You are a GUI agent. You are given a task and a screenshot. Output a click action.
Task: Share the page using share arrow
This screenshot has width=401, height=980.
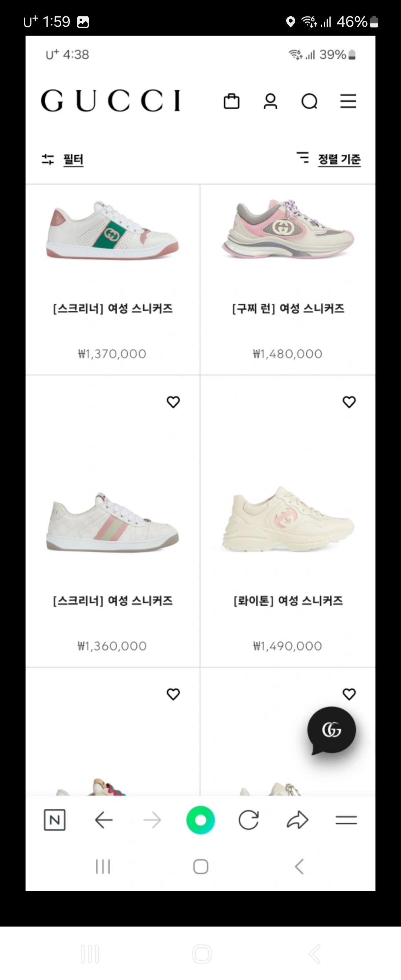coord(297,820)
